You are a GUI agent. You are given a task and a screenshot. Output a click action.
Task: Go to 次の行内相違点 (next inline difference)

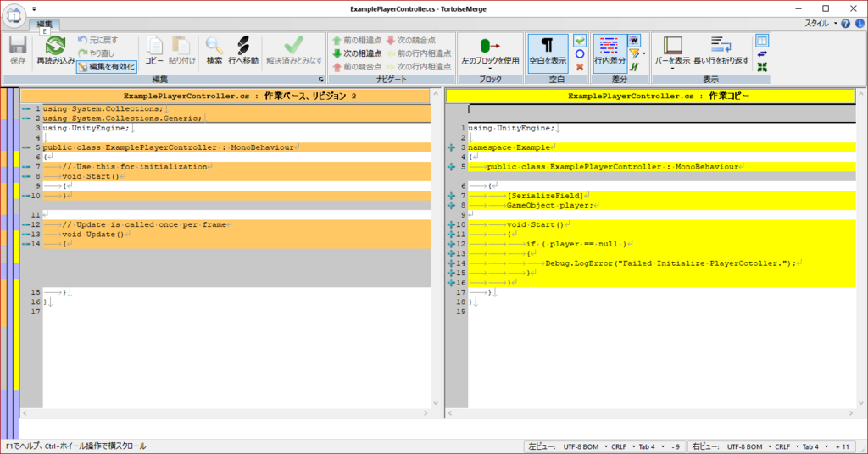tap(419, 66)
